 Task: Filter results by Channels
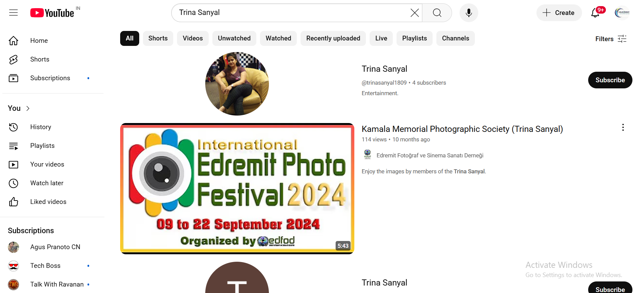[455, 38]
